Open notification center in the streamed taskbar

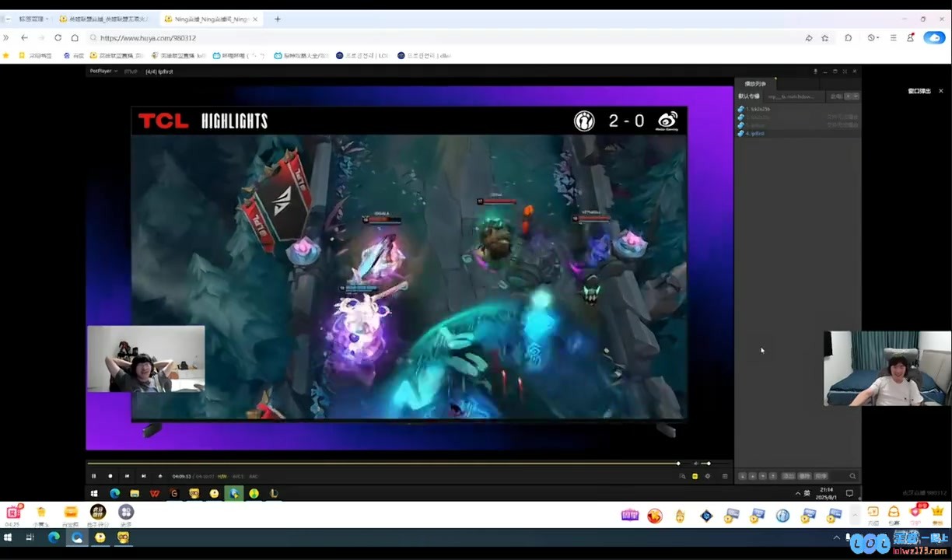(x=849, y=493)
